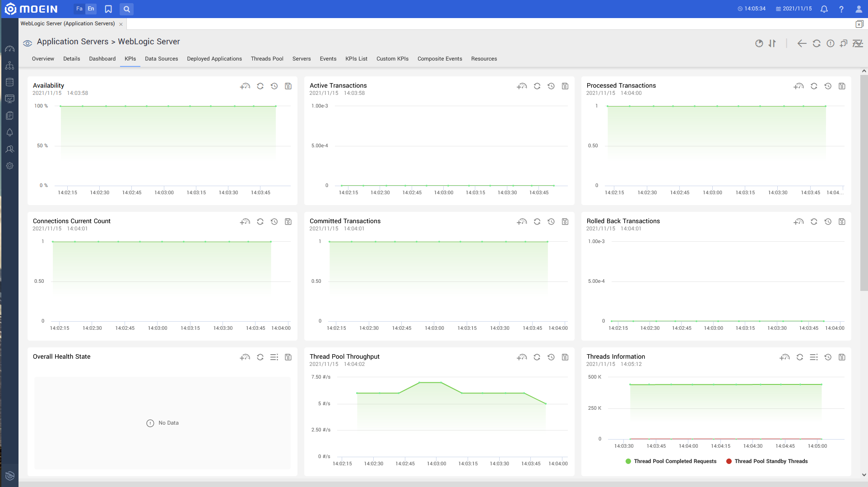The width and height of the screenshot is (868, 487).
Task: Open reports clipboard icon in left sidebar
Action: [x=9, y=116]
